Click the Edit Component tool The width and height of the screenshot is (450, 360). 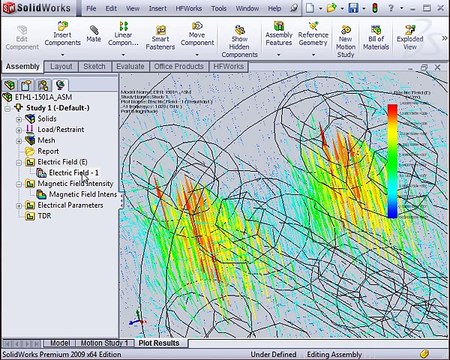click(x=22, y=38)
